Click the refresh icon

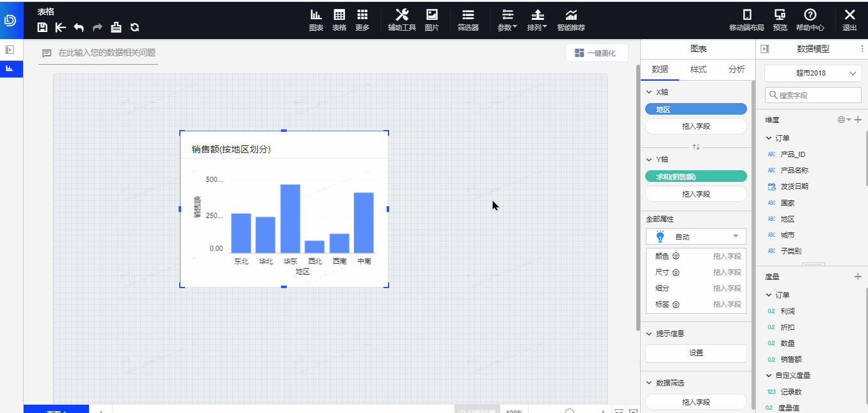[x=134, y=27]
